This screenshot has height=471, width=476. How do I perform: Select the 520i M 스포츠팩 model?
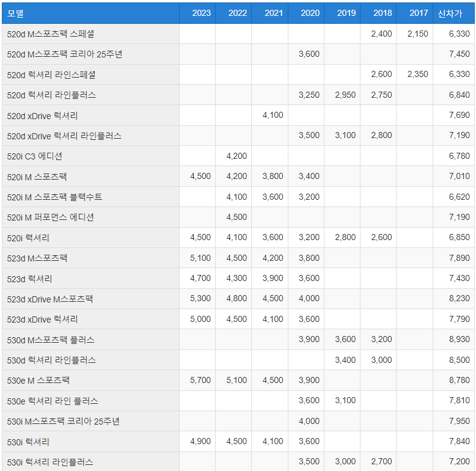click(x=37, y=177)
